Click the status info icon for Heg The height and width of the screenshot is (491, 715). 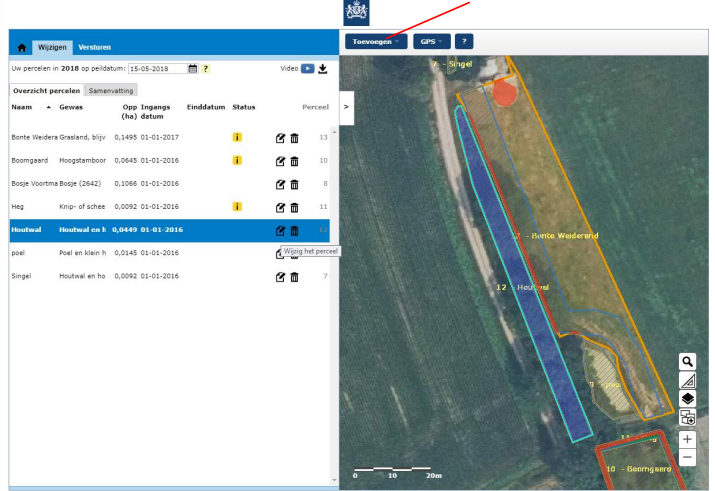tap(237, 207)
